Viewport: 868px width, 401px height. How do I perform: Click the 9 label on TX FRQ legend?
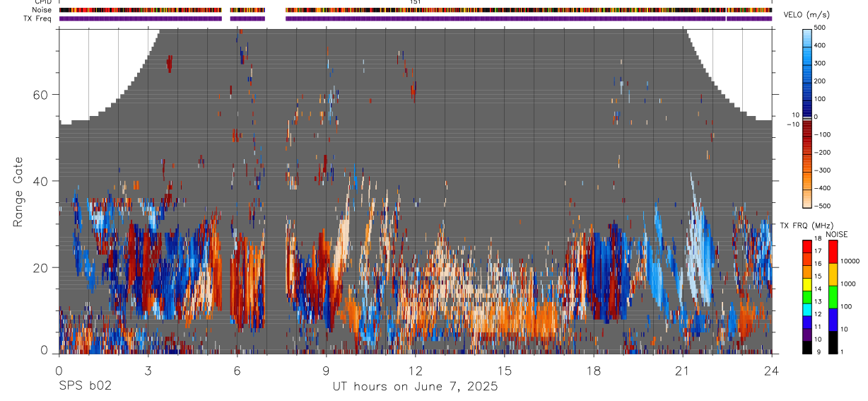[x=818, y=351]
